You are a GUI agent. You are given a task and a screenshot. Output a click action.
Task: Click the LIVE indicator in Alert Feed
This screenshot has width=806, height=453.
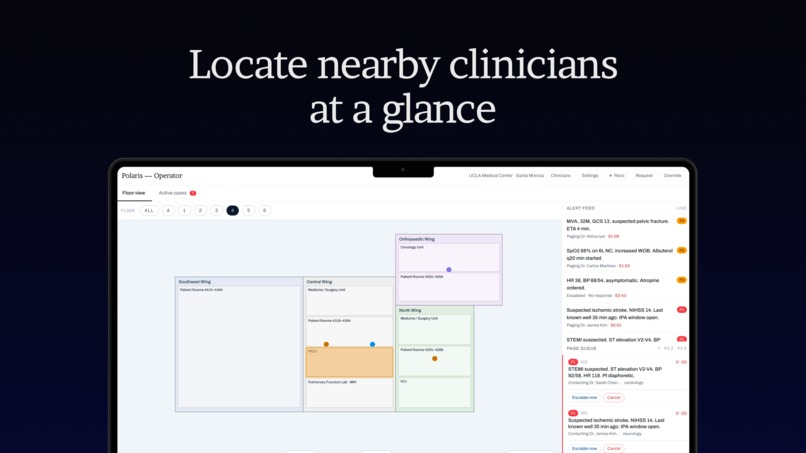tap(682, 208)
